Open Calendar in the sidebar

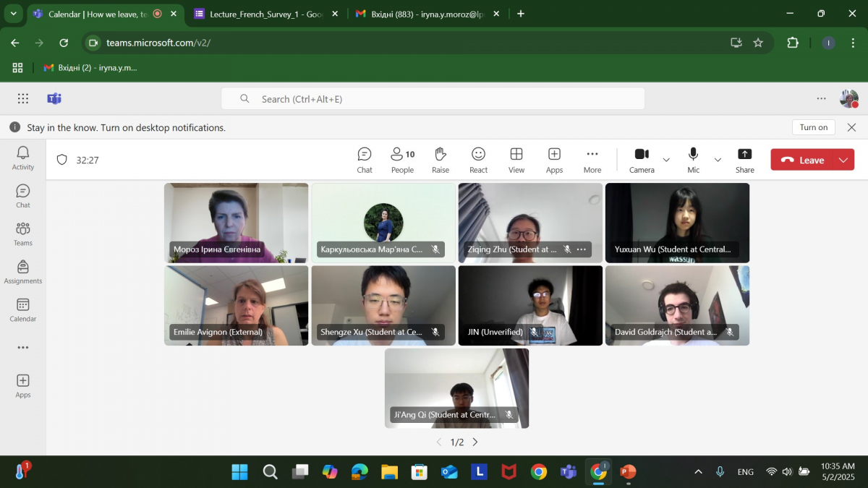[23, 309]
